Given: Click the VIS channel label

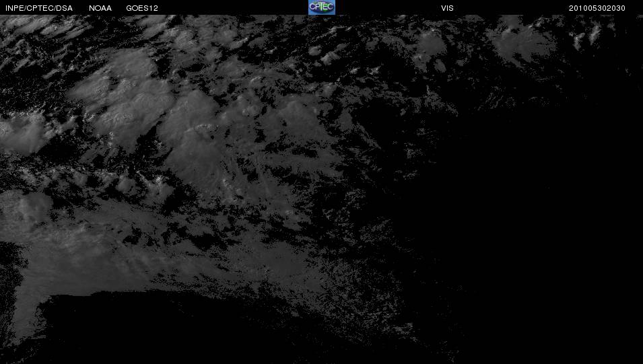Looking at the screenshot, I should [x=447, y=8].
